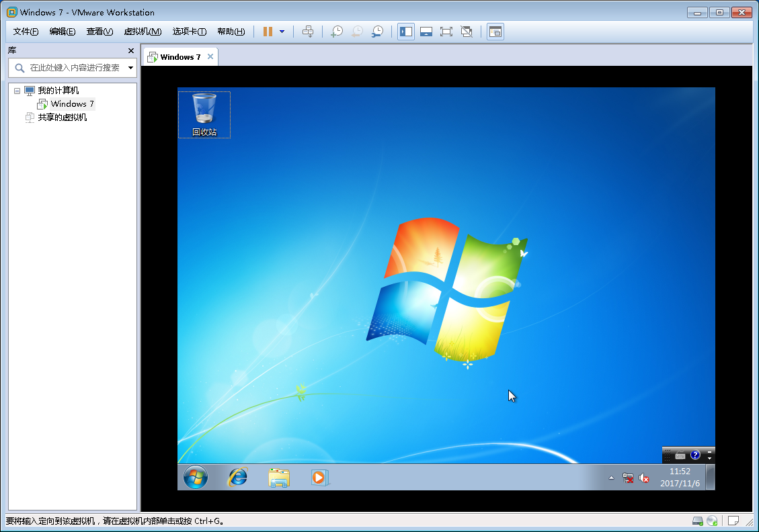
Task: Toggle the library sidebar view
Action: (405, 32)
